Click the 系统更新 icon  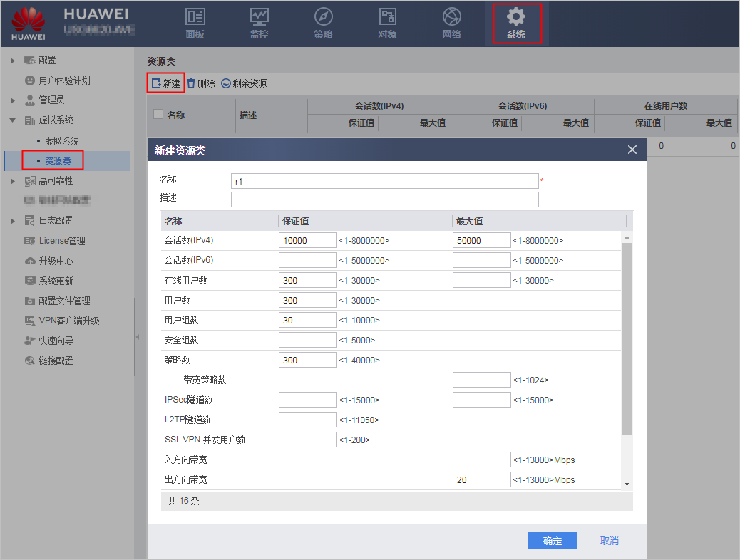tap(30, 281)
